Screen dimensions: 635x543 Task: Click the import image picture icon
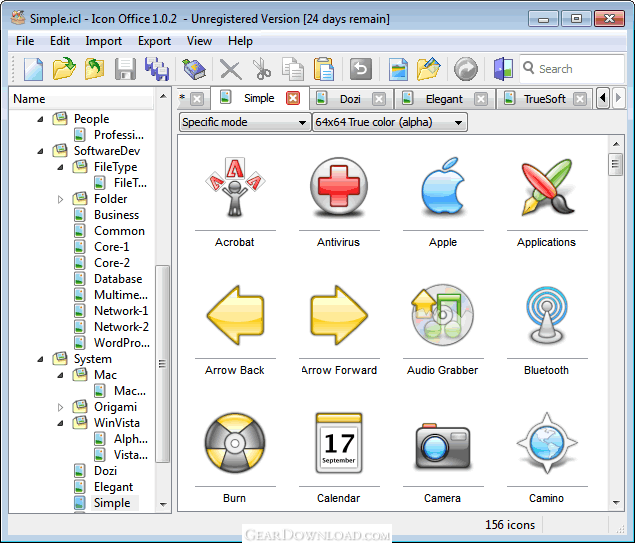click(x=398, y=69)
